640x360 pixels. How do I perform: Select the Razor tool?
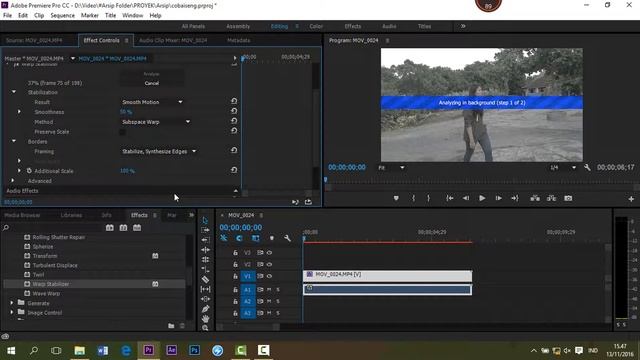(x=205, y=279)
